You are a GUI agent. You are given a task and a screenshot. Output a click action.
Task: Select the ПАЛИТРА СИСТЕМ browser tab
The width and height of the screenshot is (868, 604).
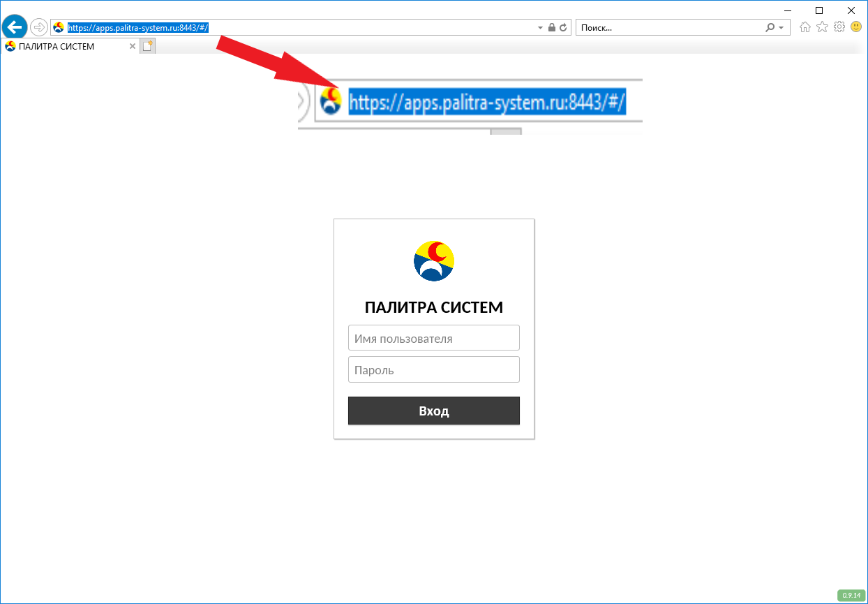point(70,46)
